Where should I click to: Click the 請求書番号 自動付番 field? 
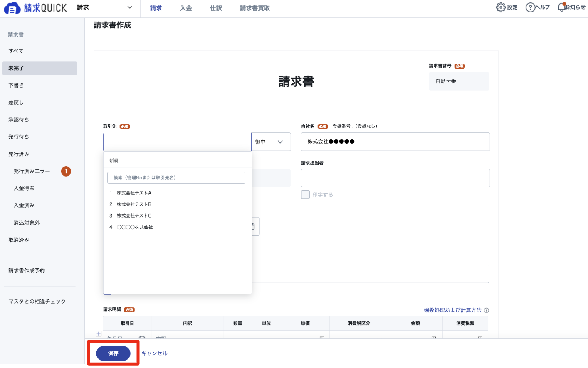click(x=459, y=81)
